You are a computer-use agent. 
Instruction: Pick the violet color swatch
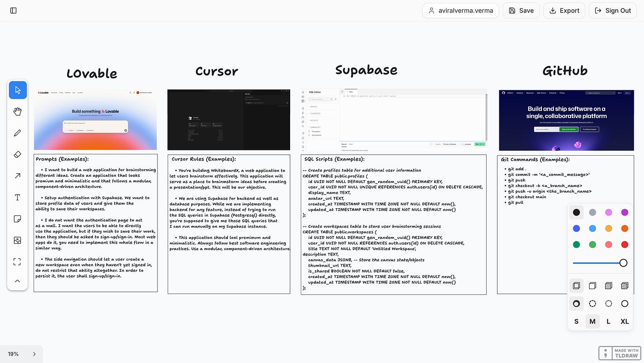pyautogui.click(x=625, y=212)
